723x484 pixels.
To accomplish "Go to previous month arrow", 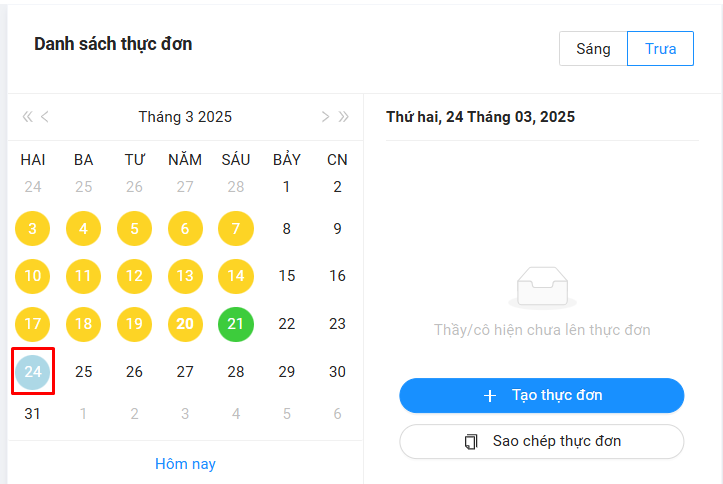I will click(x=45, y=117).
